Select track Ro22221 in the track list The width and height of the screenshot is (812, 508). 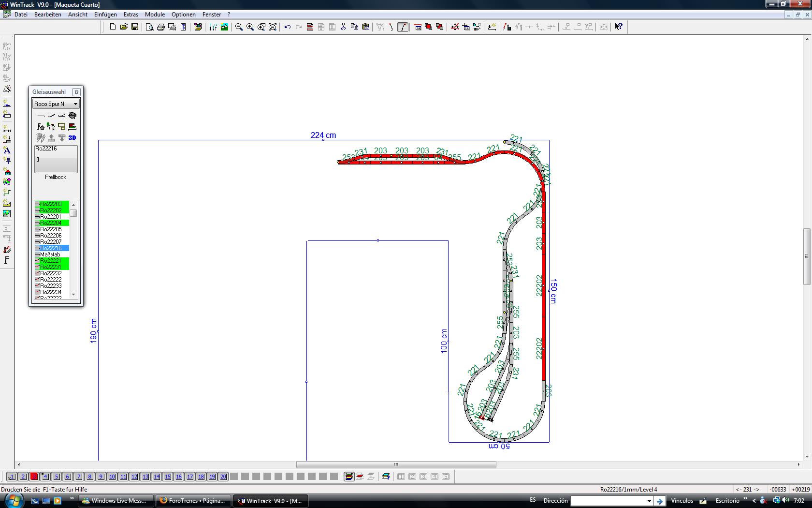(51, 260)
